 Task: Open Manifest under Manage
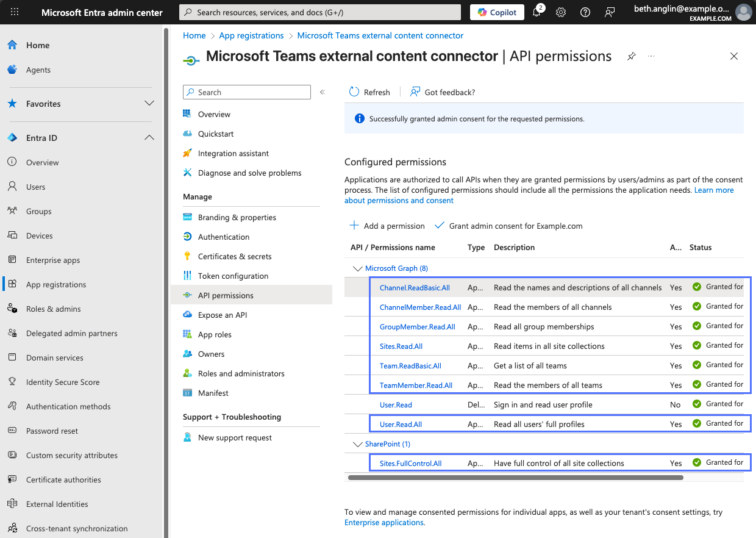point(213,393)
